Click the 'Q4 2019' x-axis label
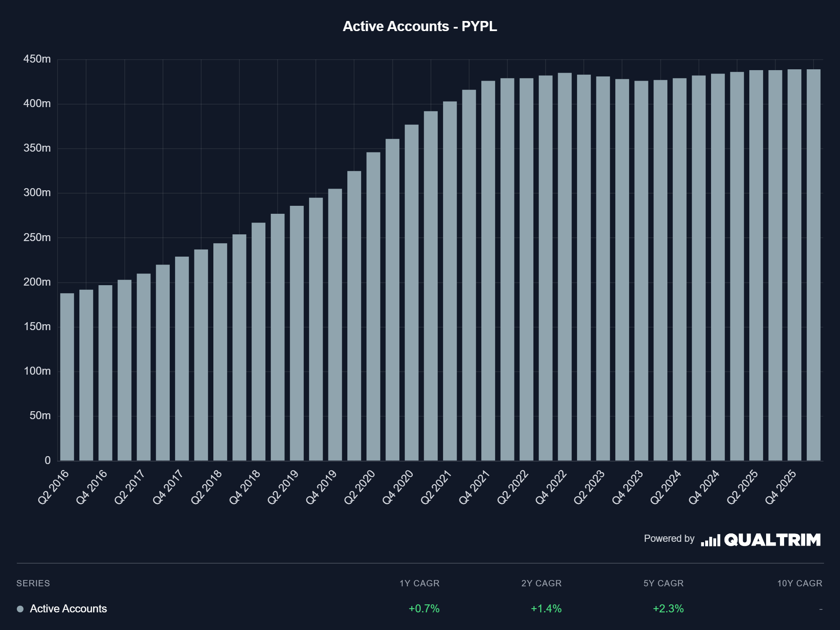Screen dimensions: 840x630 coord(321,487)
